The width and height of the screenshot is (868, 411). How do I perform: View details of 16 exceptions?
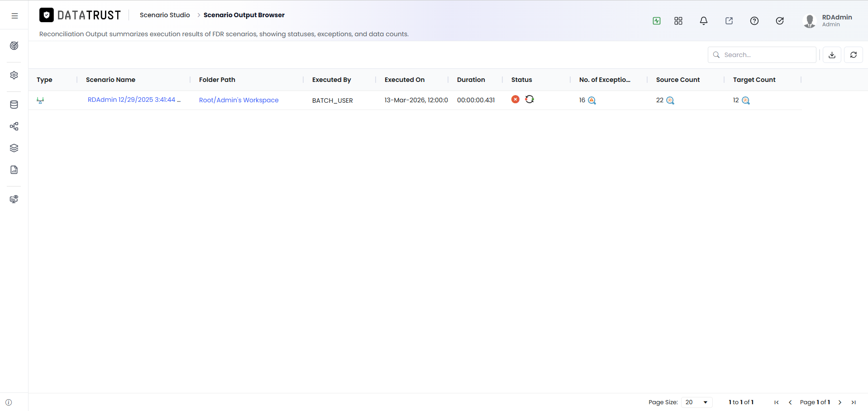pos(592,100)
